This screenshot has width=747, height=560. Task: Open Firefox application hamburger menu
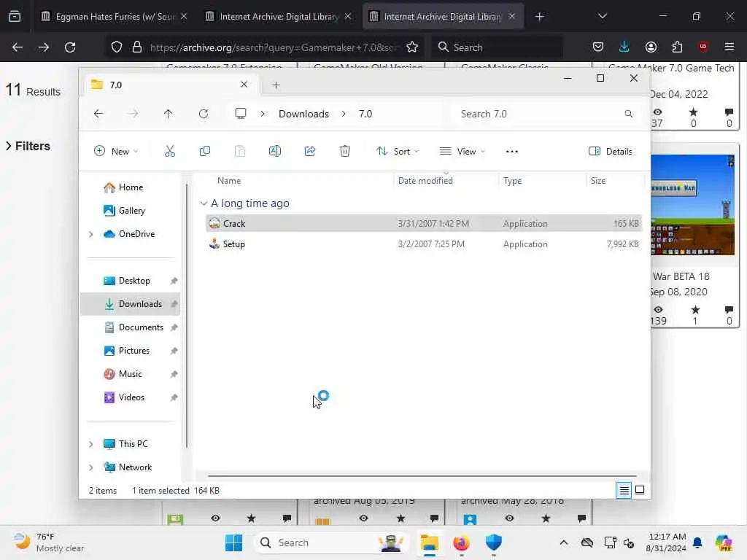tap(729, 47)
